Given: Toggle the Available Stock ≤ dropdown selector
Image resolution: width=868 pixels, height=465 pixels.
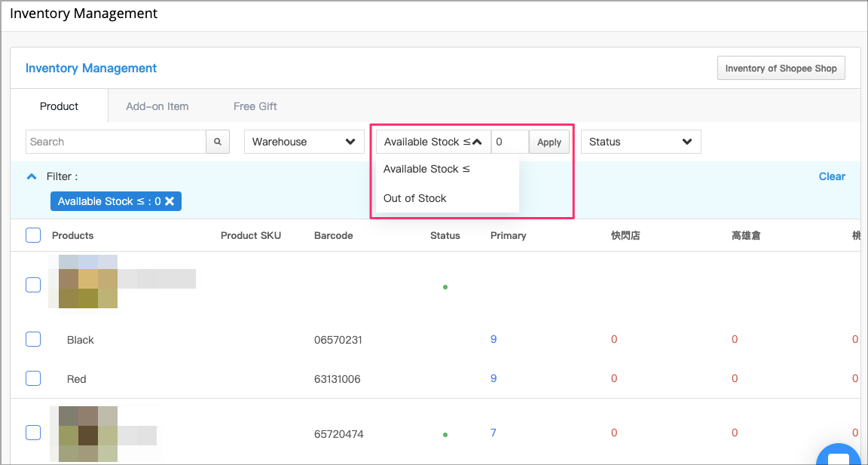Looking at the screenshot, I should (433, 142).
